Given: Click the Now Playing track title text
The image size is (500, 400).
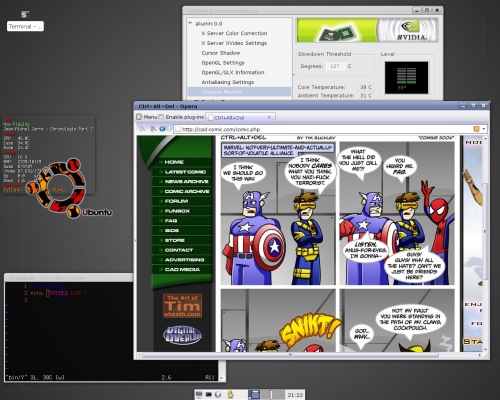Looking at the screenshot, I should [48, 129].
